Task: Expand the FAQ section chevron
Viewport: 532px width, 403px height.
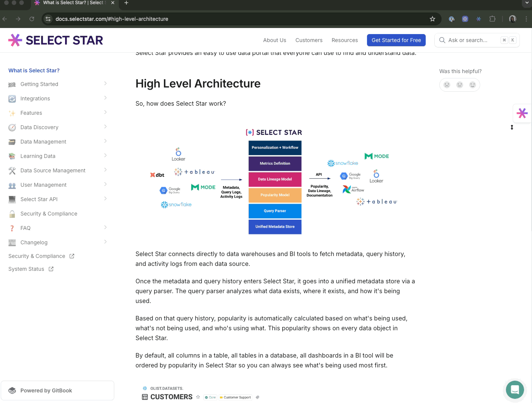Action: coord(105,228)
